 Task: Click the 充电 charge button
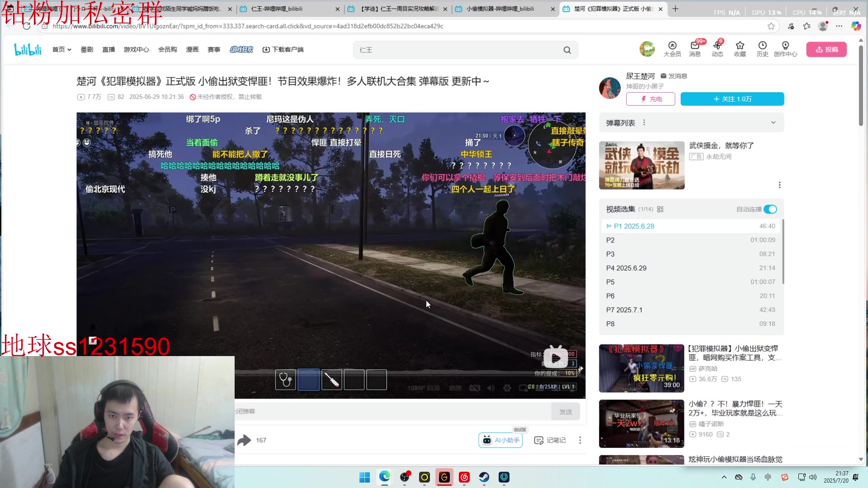tap(651, 99)
